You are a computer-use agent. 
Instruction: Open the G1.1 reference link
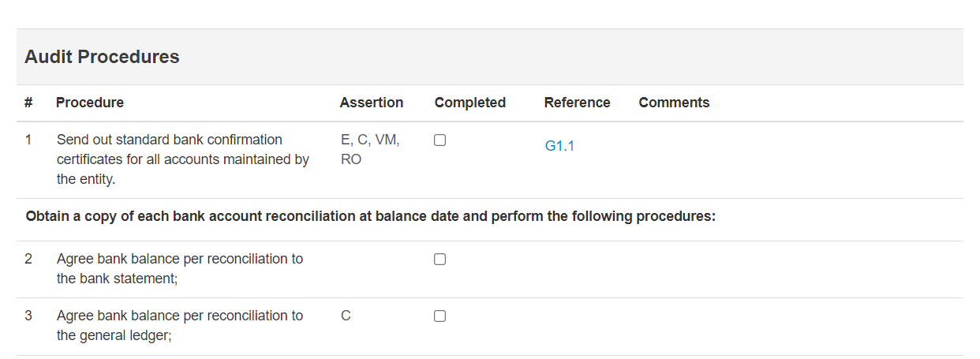tap(559, 146)
